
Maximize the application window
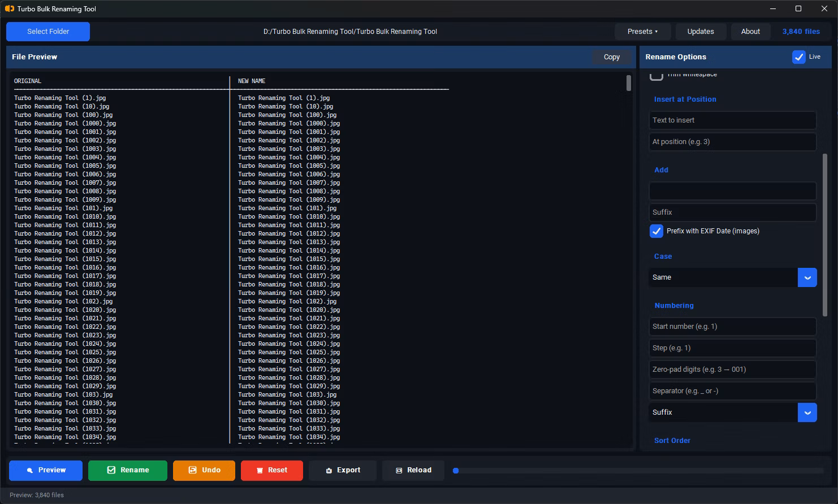pyautogui.click(x=798, y=8)
